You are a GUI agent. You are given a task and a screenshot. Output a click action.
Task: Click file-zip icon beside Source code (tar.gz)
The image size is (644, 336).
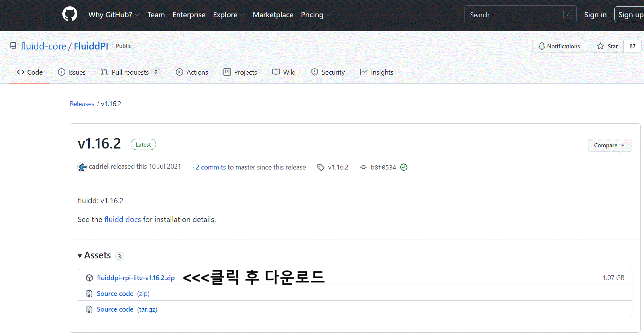[89, 309]
